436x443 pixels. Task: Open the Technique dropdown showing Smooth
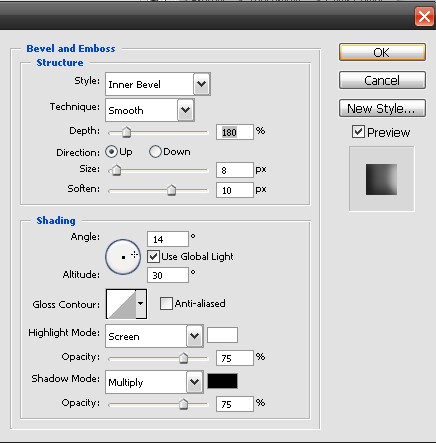point(150,110)
